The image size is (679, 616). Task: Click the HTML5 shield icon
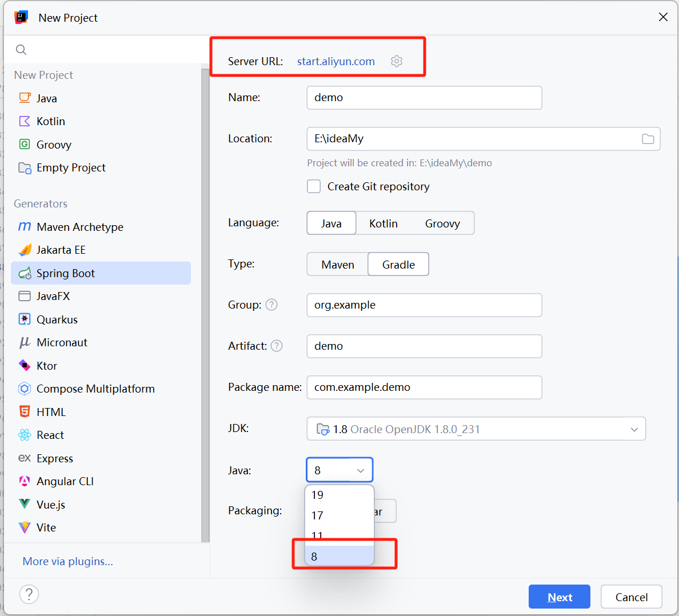(25, 411)
